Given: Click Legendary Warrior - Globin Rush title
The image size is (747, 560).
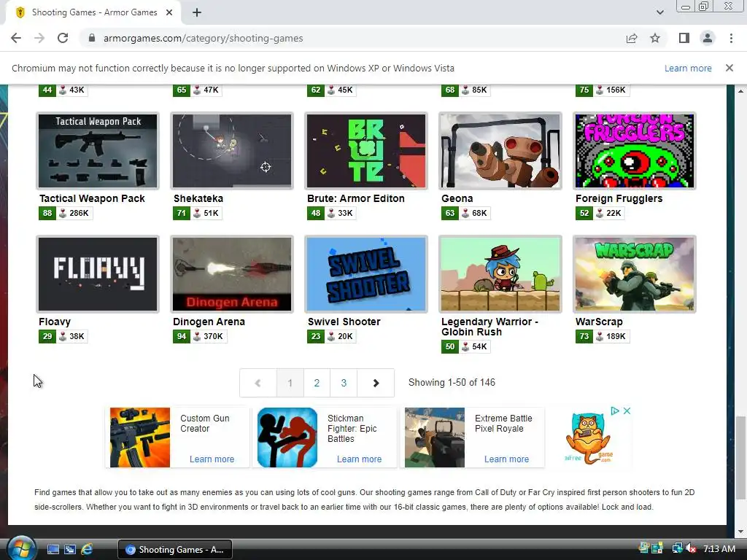Looking at the screenshot, I should 489,327.
